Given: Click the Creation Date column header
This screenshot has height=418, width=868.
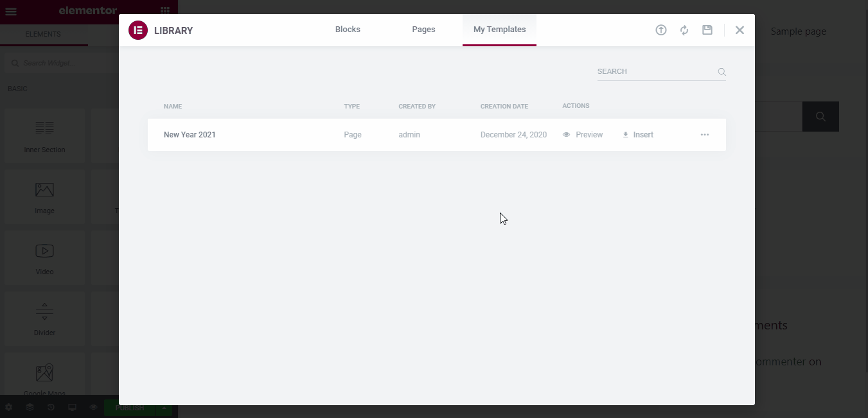Looking at the screenshot, I should [504, 107].
